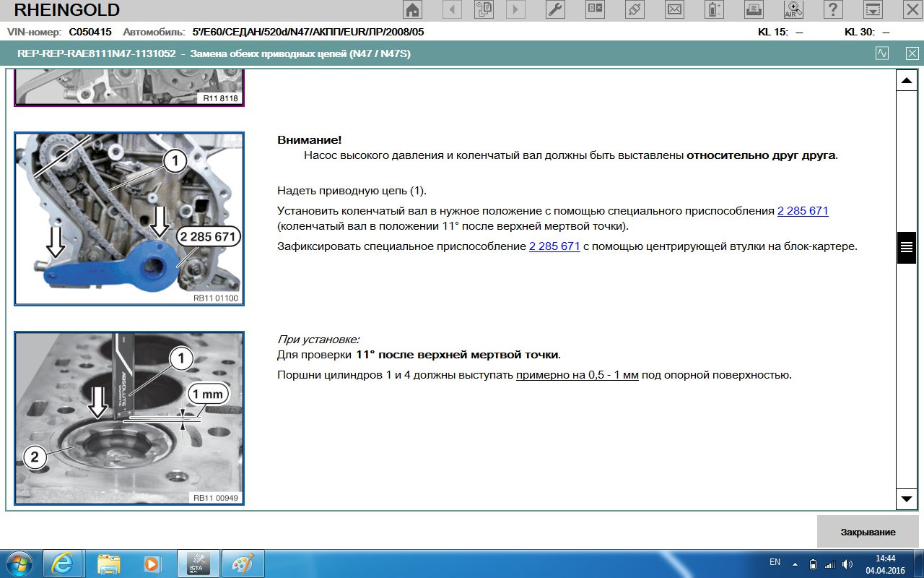Click the vertical scrollbar thumb

(906, 247)
